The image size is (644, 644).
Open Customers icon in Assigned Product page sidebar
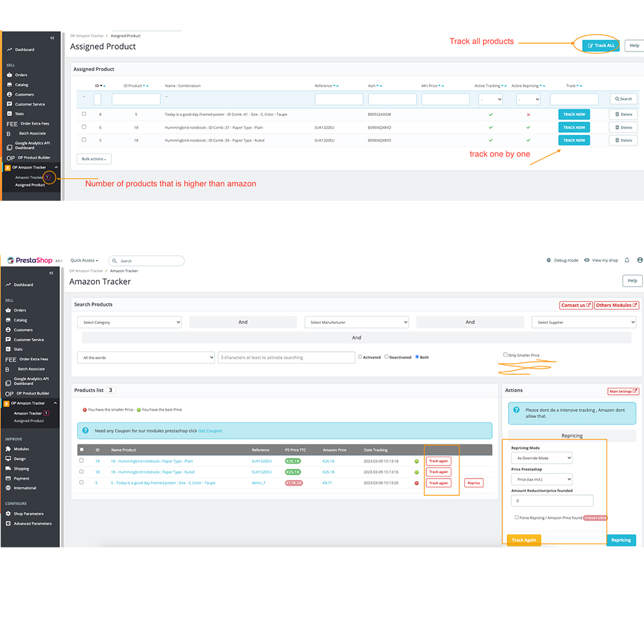10,95
